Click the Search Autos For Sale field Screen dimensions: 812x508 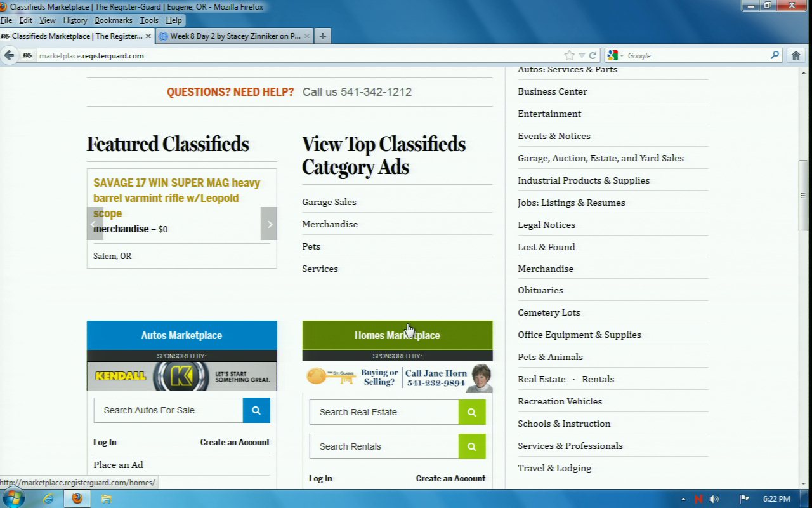[168, 410]
